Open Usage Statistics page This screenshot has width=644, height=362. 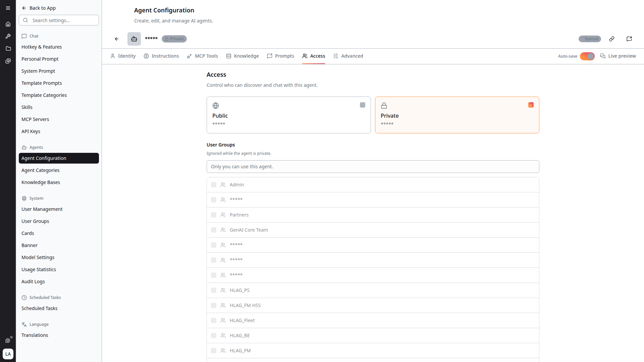(x=59, y=269)
